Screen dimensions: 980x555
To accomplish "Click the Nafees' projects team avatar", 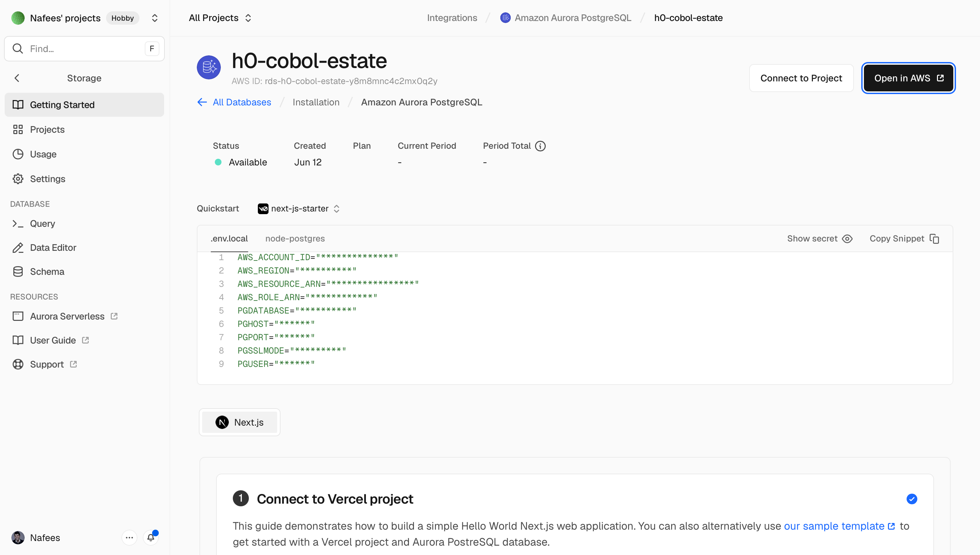I will point(18,18).
